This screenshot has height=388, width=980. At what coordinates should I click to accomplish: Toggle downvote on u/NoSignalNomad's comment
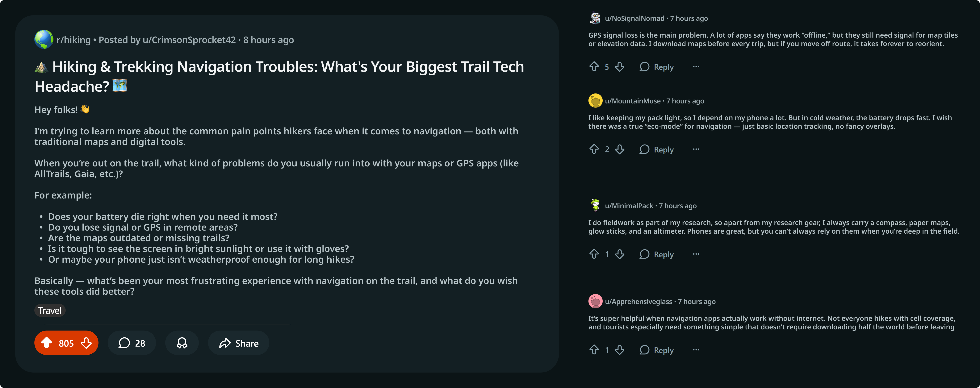[620, 67]
